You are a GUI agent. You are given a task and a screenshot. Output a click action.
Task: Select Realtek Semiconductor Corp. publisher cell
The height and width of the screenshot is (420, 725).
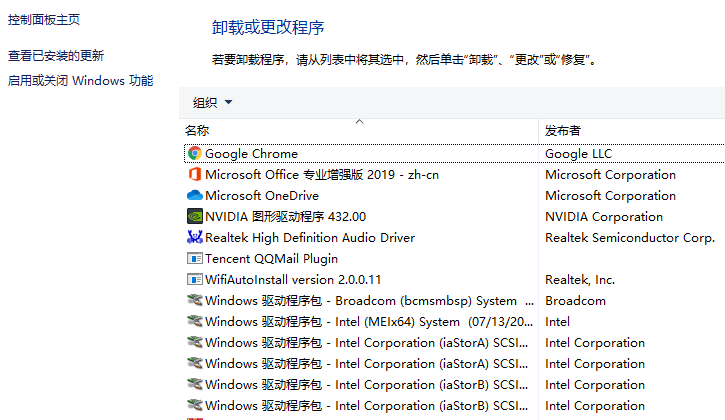pyautogui.click(x=630, y=238)
